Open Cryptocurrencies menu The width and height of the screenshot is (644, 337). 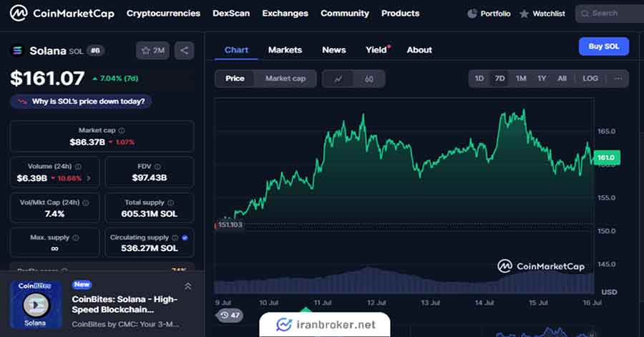pyautogui.click(x=163, y=14)
